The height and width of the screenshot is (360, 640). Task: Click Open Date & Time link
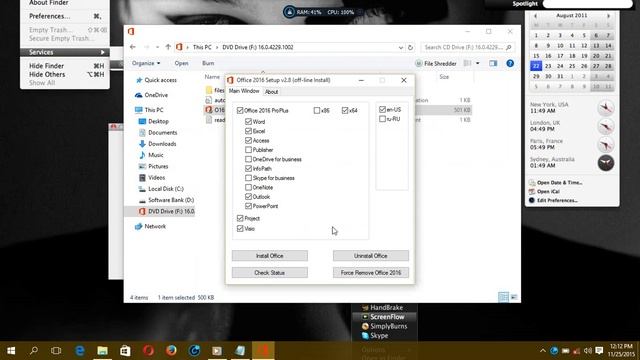pyautogui.click(x=559, y=182)
